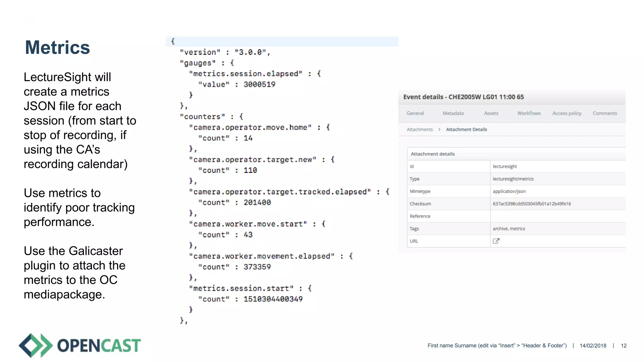The image size is (644, 362).
Task: Click the "count" : 373359 line
Action: [x=234, y=267]
